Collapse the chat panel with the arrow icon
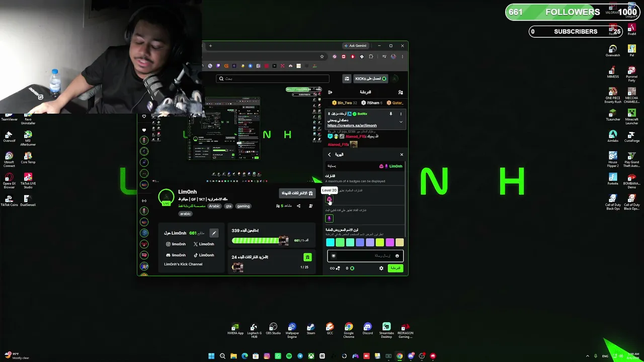The width and height of the screenshot is (644, 362). click(330, 93)
